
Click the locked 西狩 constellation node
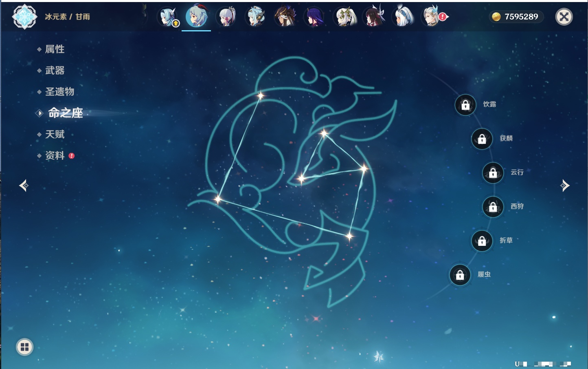pyautogui.click(x=493, y=207)
